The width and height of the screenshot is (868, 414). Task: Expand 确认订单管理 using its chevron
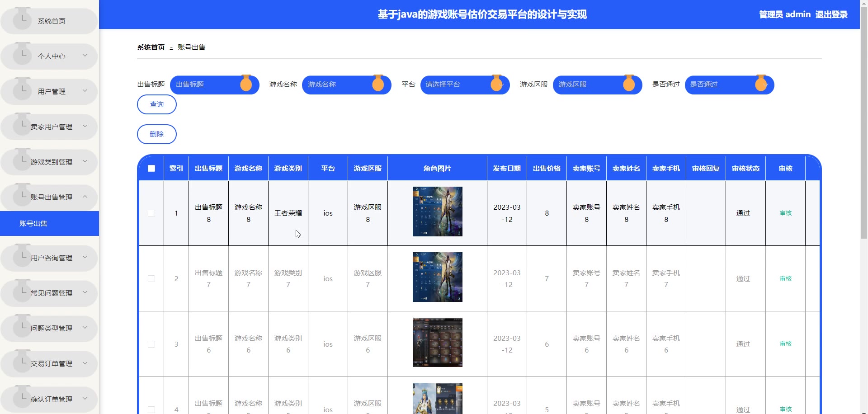[85, 398]
